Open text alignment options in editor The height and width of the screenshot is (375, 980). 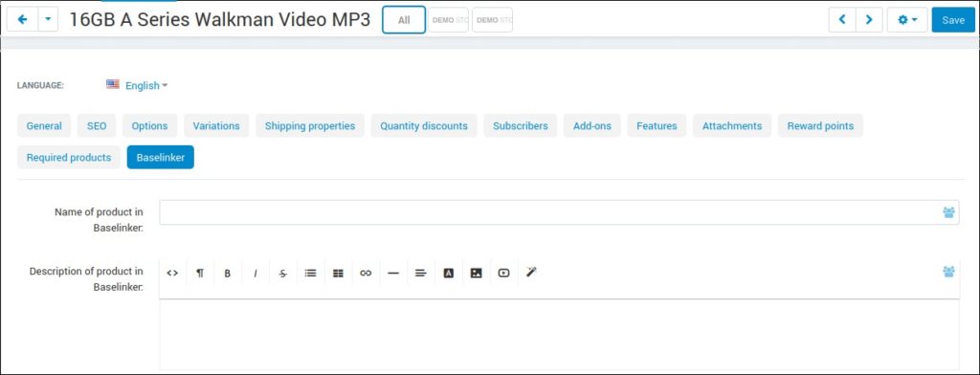point(421,274)
